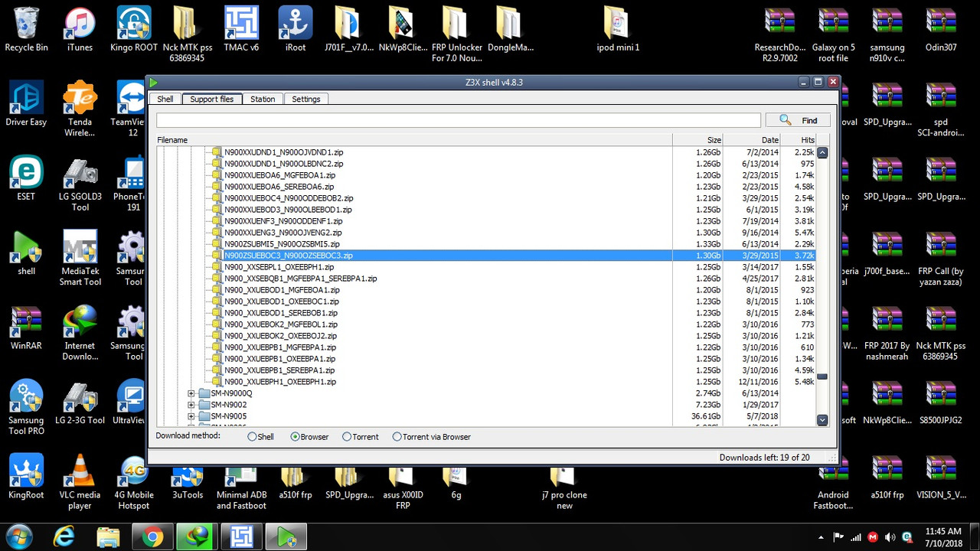The width and height of the screenshot is (980, 551).
Task: Select the Galaxy on 5 root file archive
Action: pos(833,34)
